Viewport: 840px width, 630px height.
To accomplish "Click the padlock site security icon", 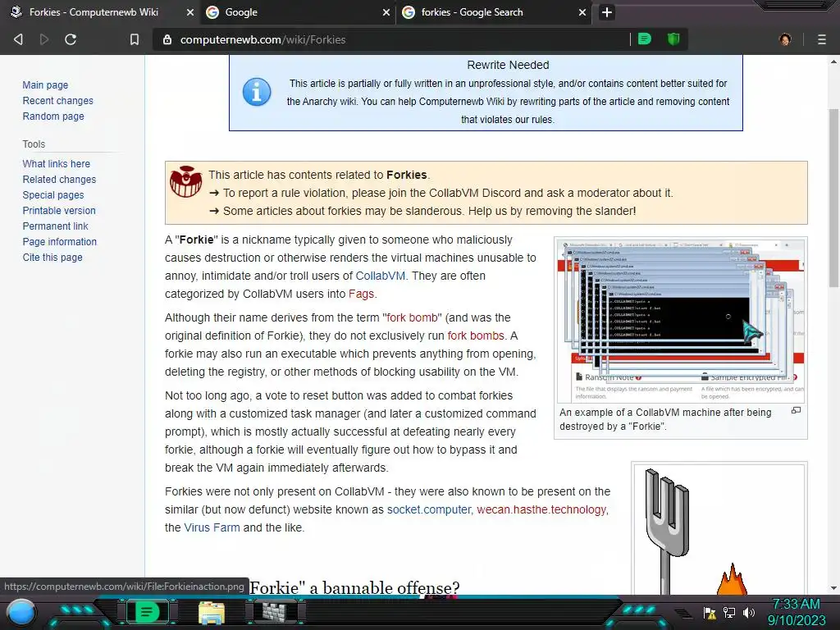I will tap(167, 39).
